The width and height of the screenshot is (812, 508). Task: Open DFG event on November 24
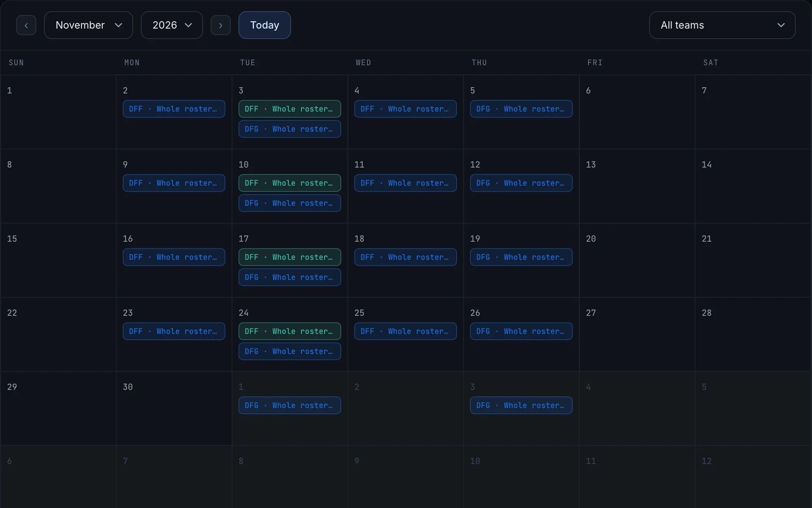(290, 351)
